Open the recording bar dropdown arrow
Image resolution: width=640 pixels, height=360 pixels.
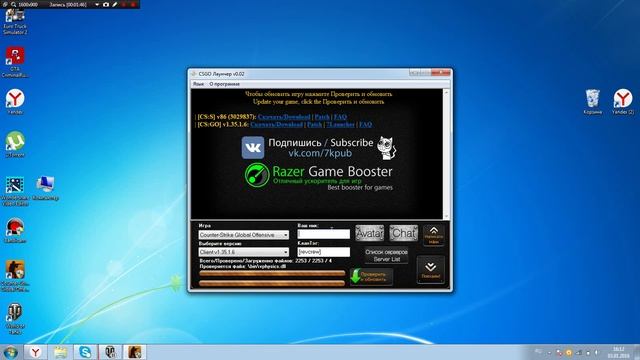tap(97, 4)
